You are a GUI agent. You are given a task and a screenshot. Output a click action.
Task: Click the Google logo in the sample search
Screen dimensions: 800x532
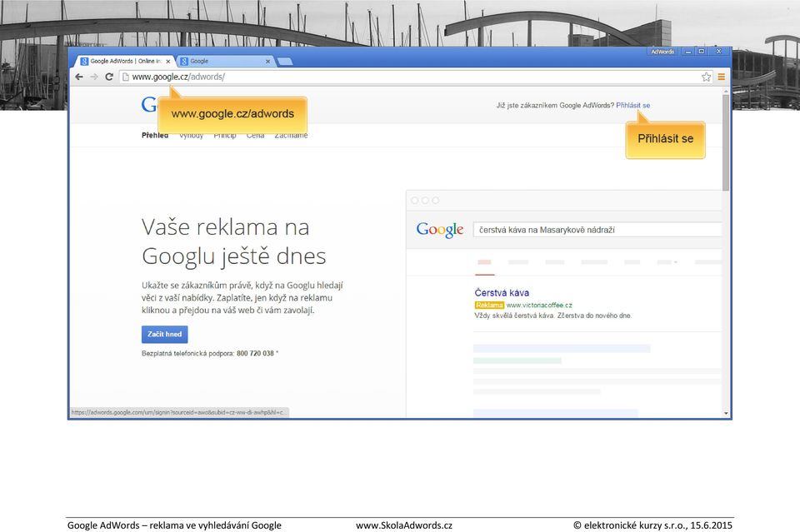440,230
